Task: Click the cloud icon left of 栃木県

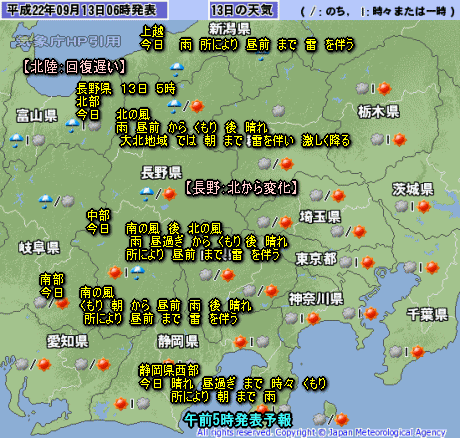Action: [x=279, y=111]
